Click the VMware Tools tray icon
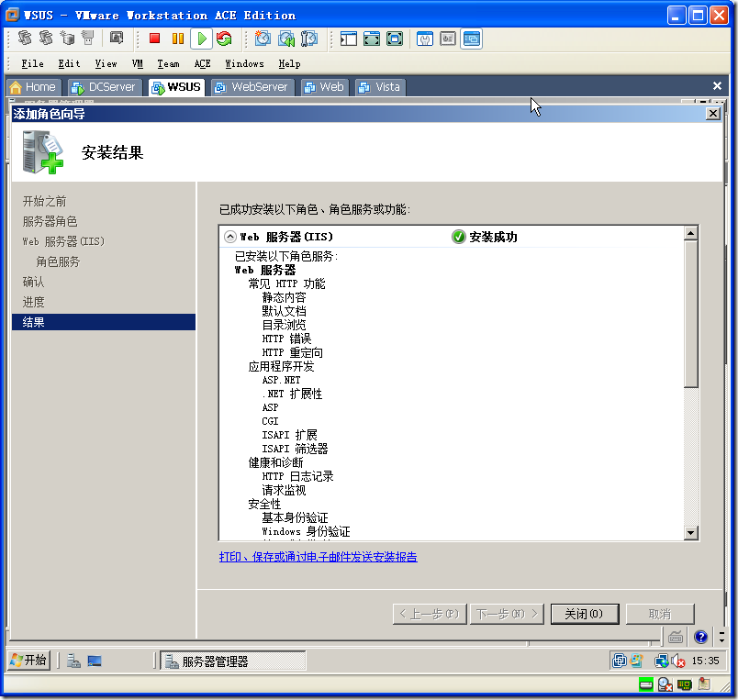The width and height of the screenshot is (738, 700). click(620, 661)
